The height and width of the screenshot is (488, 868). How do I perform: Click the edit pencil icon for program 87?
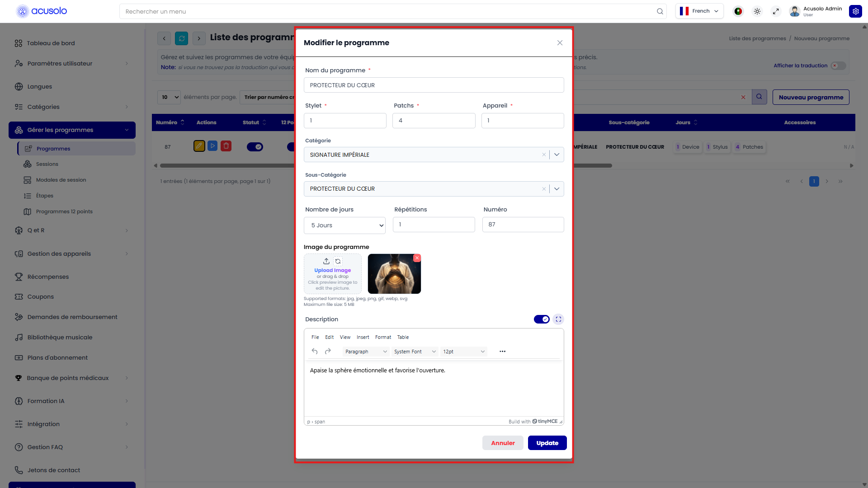tap(199, 146)
